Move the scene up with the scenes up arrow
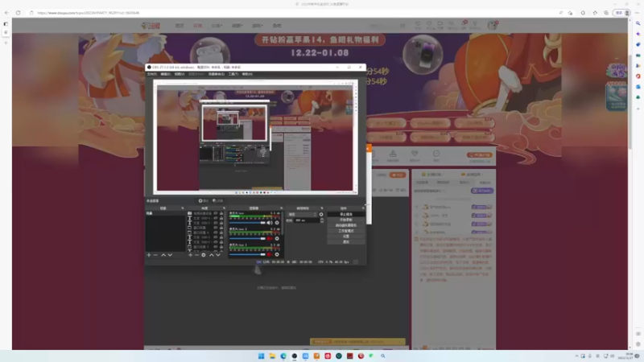 [163, 255]
